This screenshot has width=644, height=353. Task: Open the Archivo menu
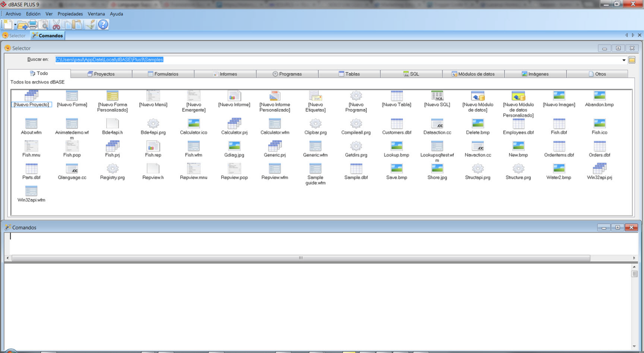coord(13,14)
